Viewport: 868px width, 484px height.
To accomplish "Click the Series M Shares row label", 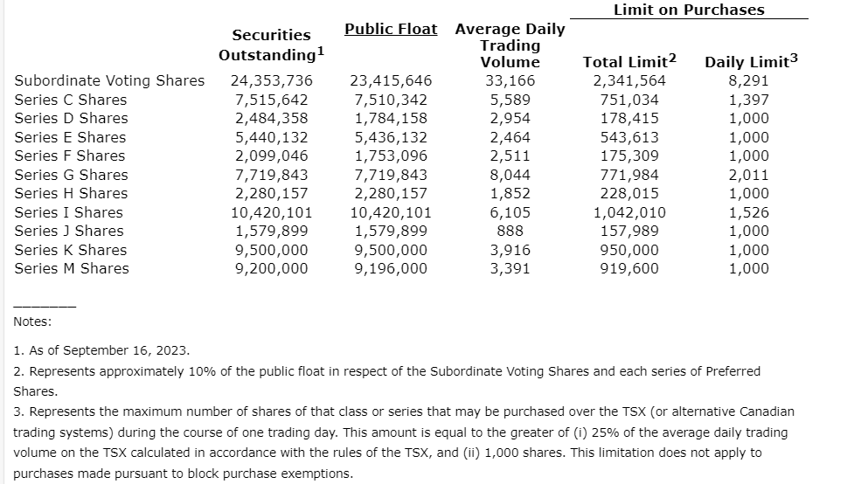I will click(x=72, y=268).
